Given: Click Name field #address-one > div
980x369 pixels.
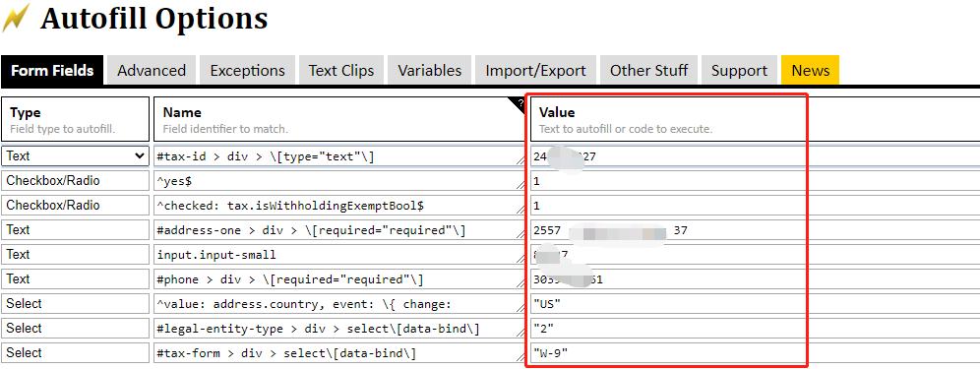Looking at the screenshot, I should point(339,230).
